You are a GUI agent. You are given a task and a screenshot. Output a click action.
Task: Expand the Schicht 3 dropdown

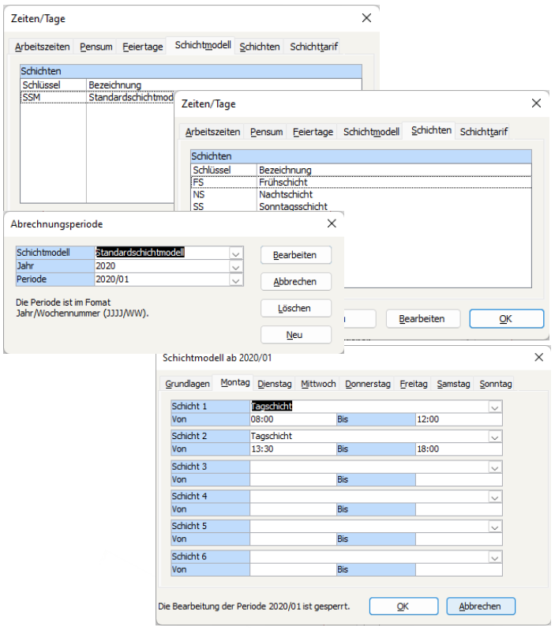(495, 467)
